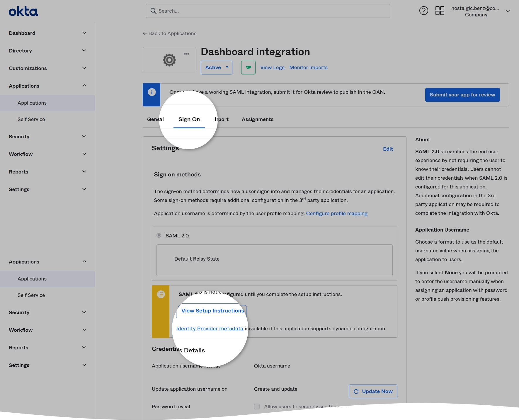Click Submit your app for review
This screenshot has width=519, height=420.
pos(462,95)
